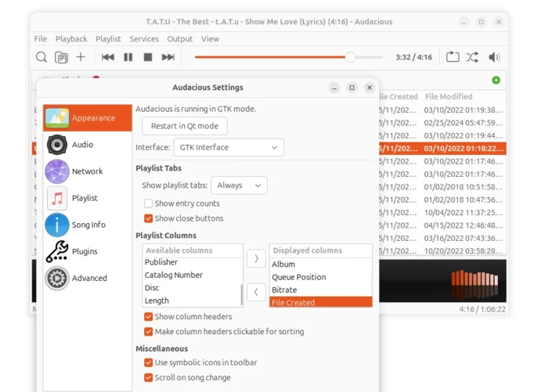Select Queue Position in displayed columns
The image size is (548, 392).
pyautogui.click(x=321, y=277)
